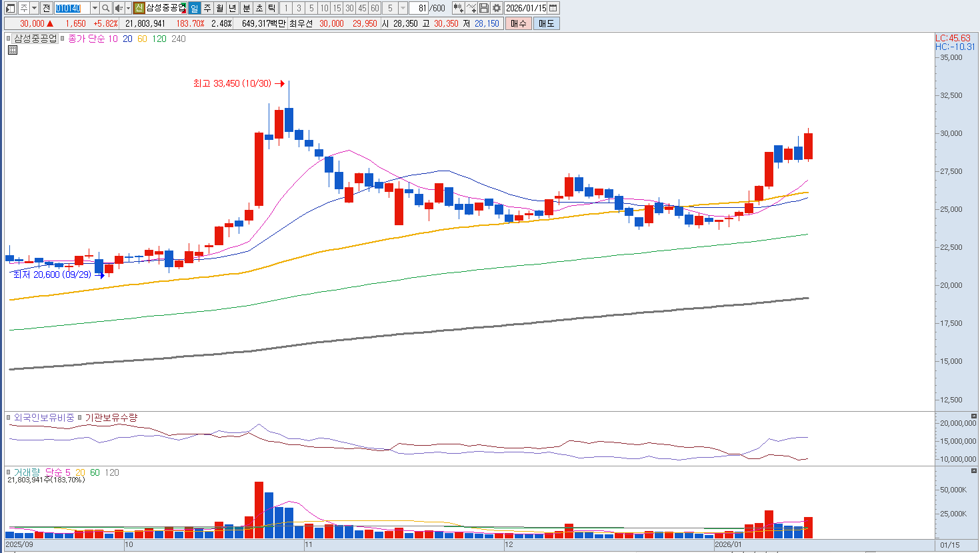Click the 외국인보유비중 indicator legend marker

tap(9, 418)
